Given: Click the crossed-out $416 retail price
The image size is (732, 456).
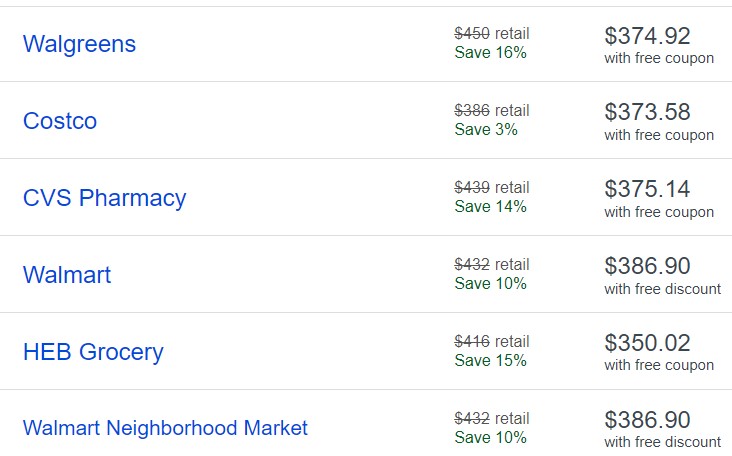Looking at the screenshot, I should coord(472,341).
